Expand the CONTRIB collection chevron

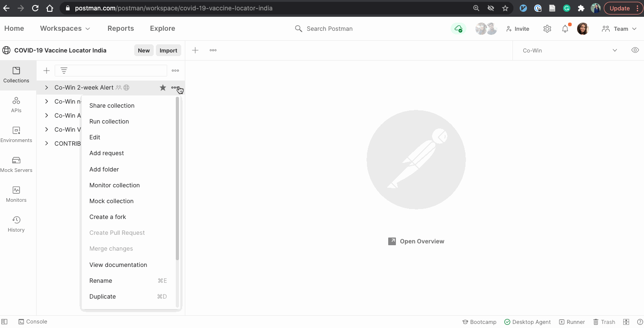(x=46, y=143)
